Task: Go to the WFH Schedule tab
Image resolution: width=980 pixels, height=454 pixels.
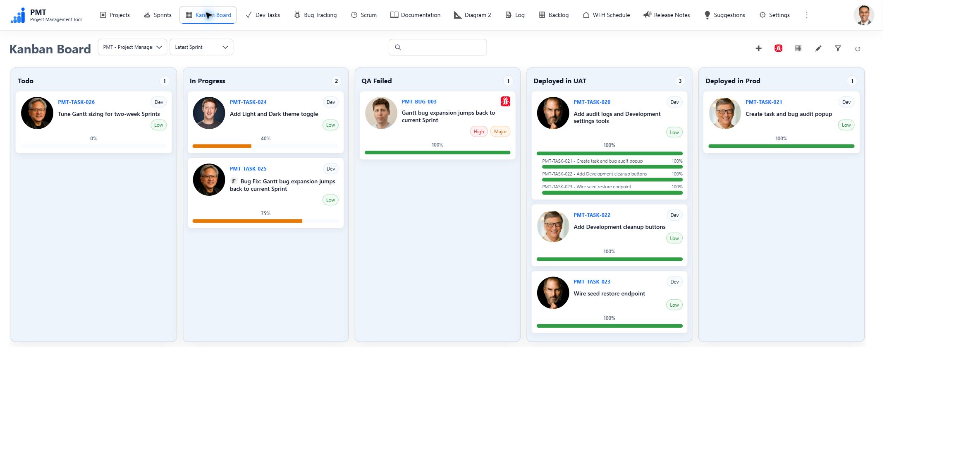Action: click(x=606, y=15)
